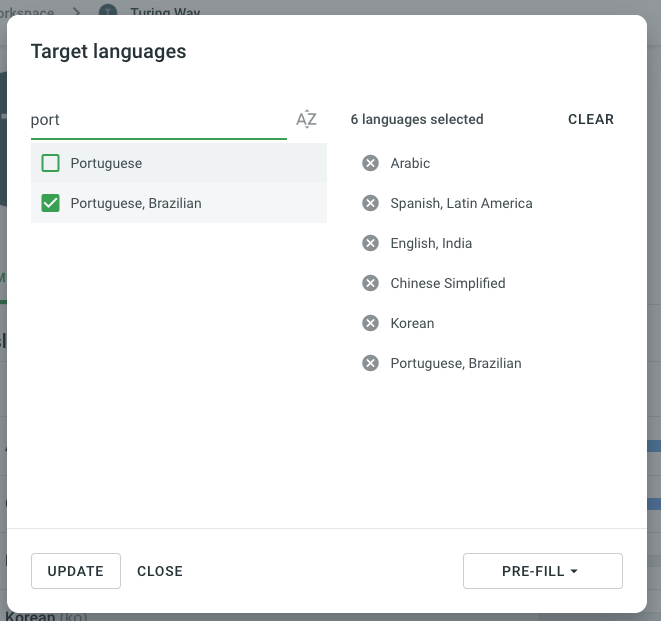Focus the language search field

[158, 120]
